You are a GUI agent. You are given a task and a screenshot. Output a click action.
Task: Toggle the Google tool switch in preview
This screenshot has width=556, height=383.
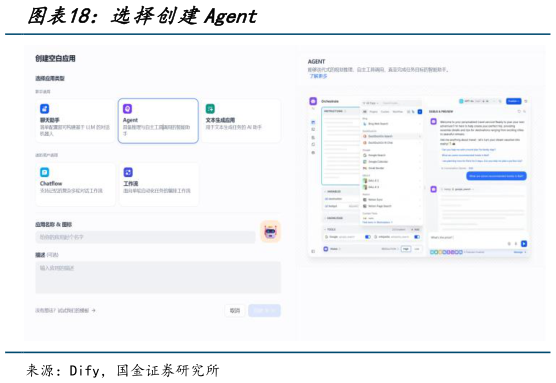(x=368, y=237)
